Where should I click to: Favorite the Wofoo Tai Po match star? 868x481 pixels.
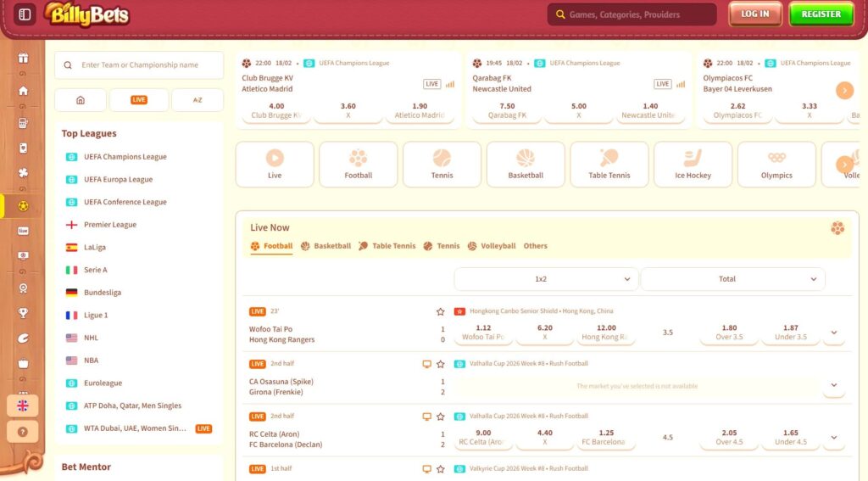coord(440,311)
